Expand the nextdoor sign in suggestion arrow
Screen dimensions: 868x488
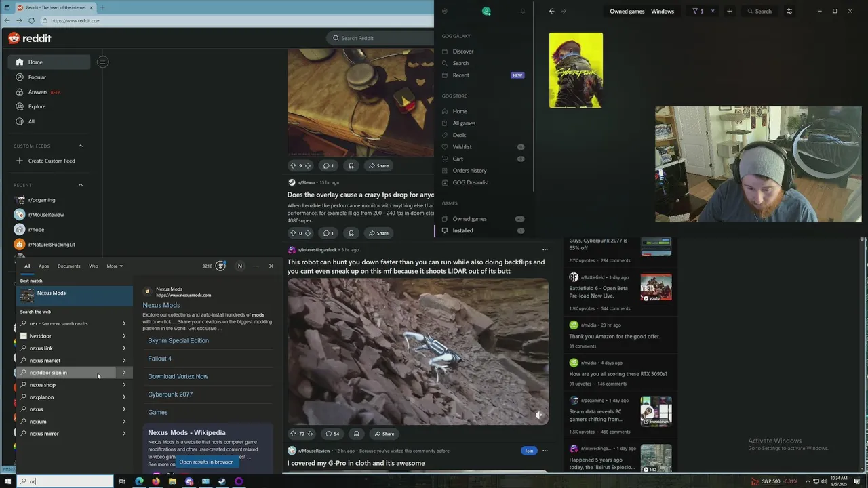point(124,373)
